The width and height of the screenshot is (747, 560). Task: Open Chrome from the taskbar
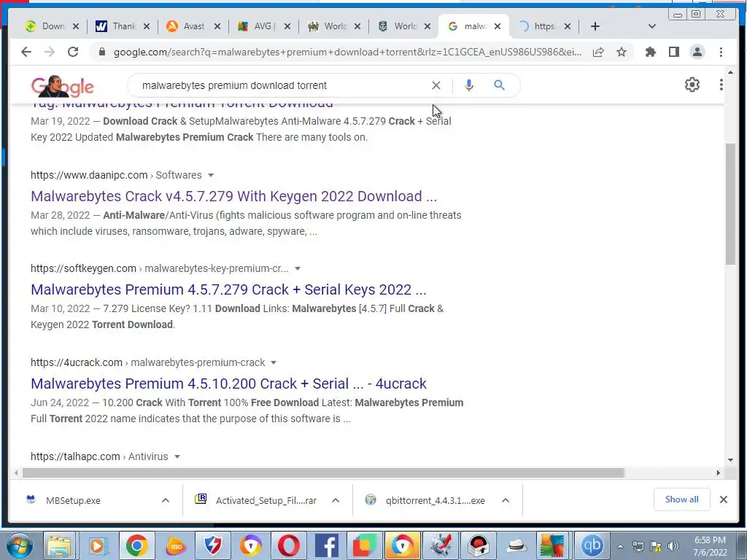click(x=136, y=545)
